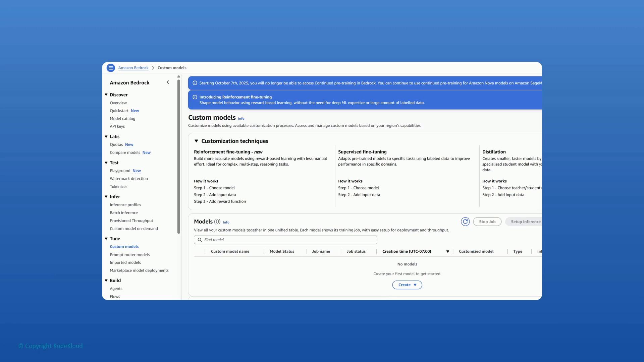Click the info icon on the October 7th banner
This screenshot has height=362, width=644.
tap(195, 83)
